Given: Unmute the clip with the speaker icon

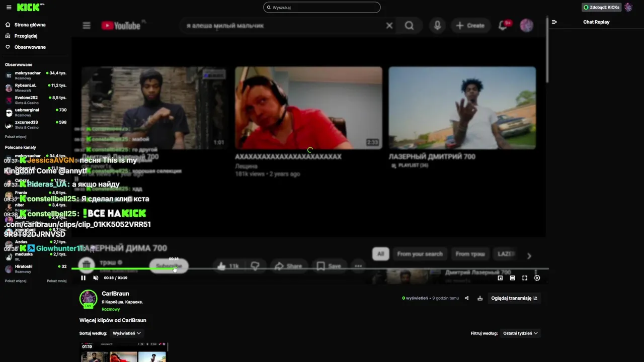Looking at the screenshot, I should click(96, 278).
